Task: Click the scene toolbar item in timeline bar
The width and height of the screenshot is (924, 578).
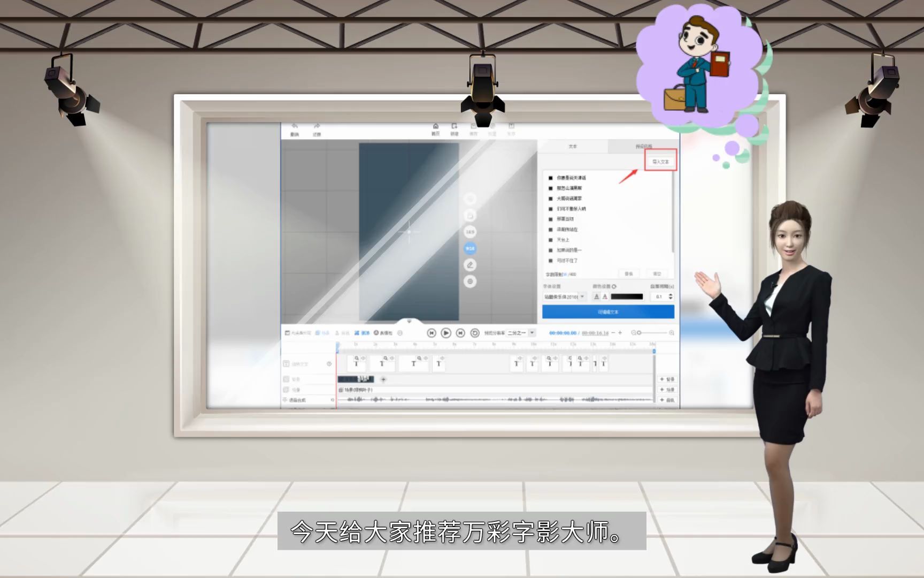Action: point(322,333)
